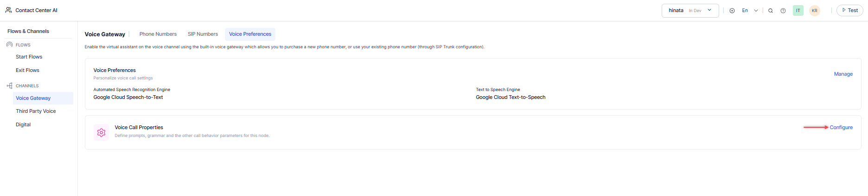The image size is (868, 196).
Task: Click the Contact Center AI people icon
Action: pyautogui.click(x=8, y=10)
